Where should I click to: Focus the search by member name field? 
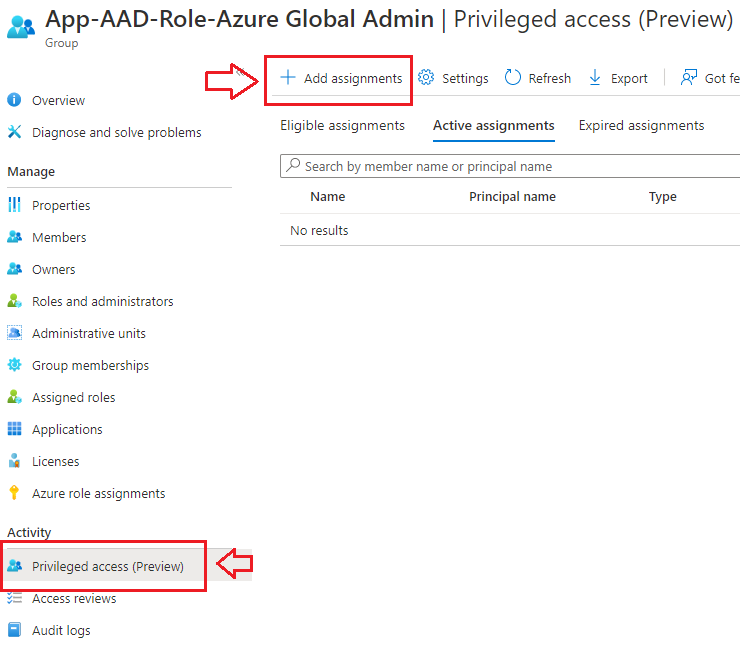pyautogui.click(x=510, y=166)
